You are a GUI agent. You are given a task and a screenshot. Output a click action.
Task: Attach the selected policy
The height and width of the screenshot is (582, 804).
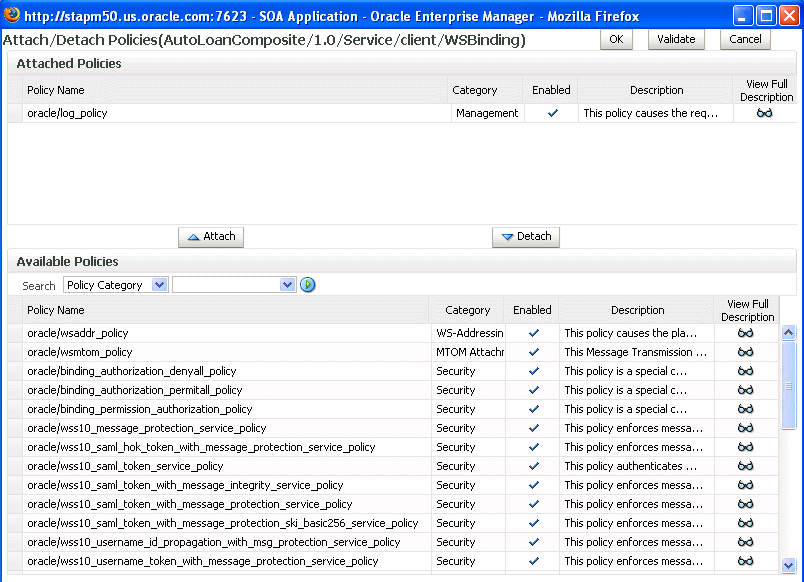coord(211,237)
